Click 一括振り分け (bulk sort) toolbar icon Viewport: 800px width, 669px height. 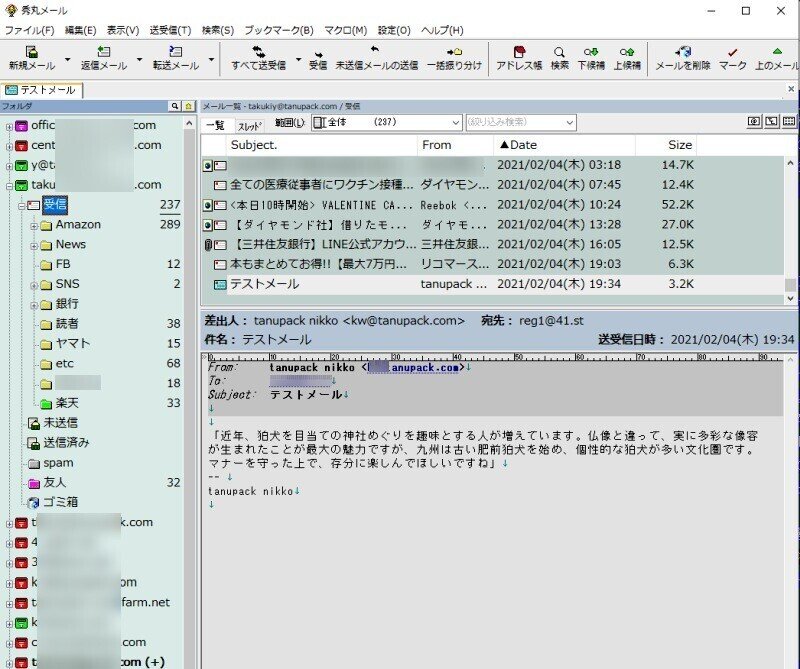coord(454,52)
